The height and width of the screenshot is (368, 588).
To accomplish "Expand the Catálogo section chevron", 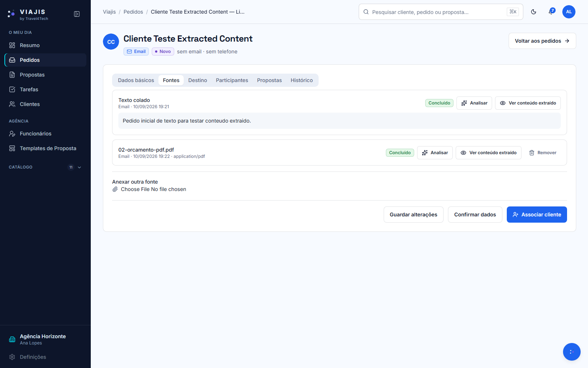I will click(79, 167).
